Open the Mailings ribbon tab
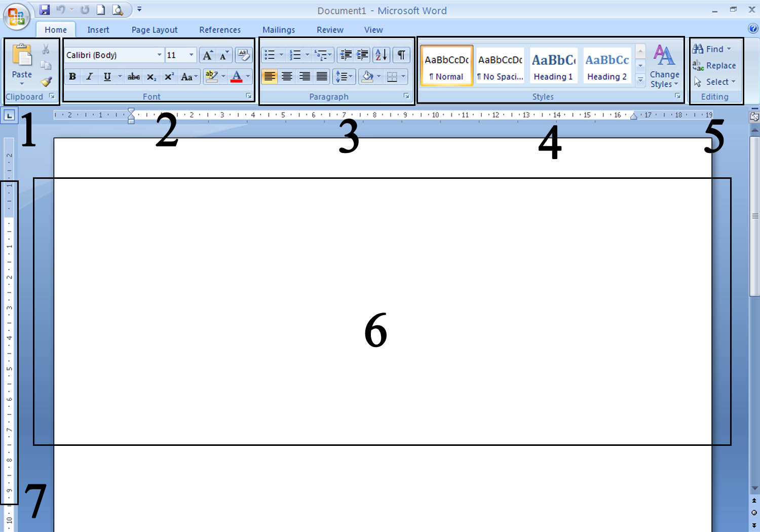The image size is (760, 532). [279, 29]
